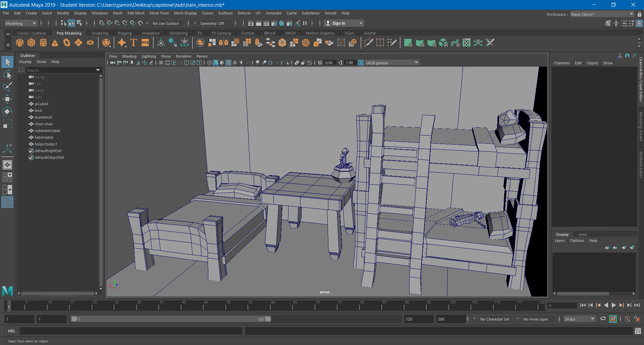Viewport: 644px width, 345px height.
Task: Open the Mesh Tools menu
Action: pyautogui.click(x=159, y=13)
